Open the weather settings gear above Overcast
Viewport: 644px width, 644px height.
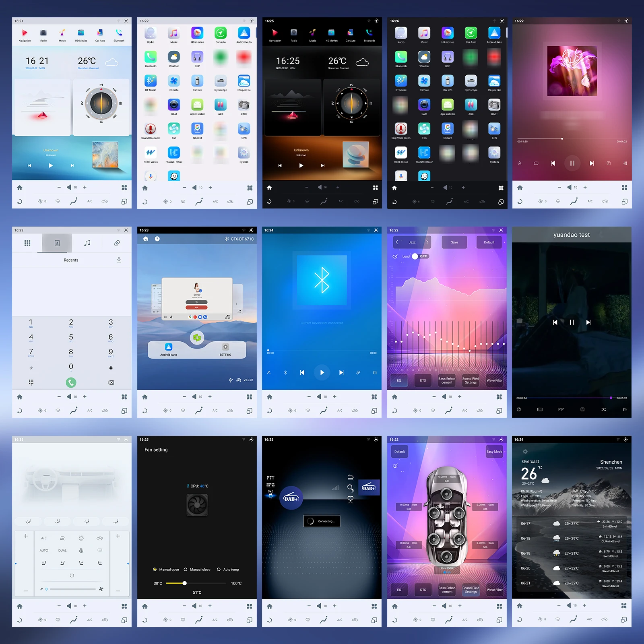(525, 452)
